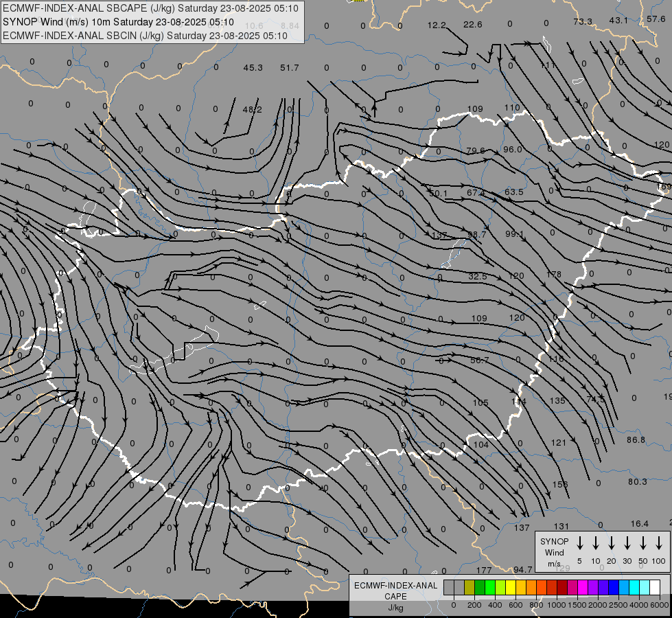The width and height of the screenshot is (672, 618).
Task: Pick the white CAPE swatch above 6000
Action: click(x=654, y=588)
